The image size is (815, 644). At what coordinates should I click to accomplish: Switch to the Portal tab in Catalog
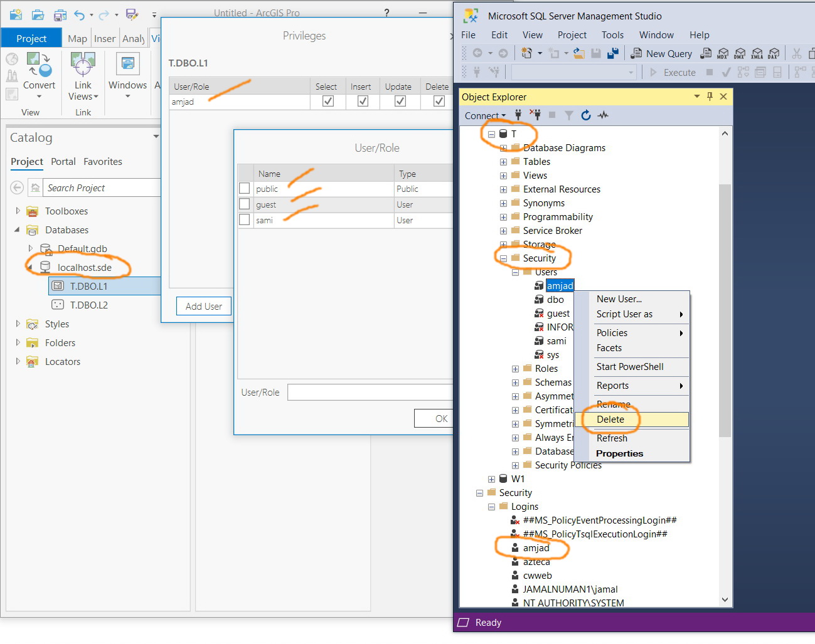[x=63, y=162]
